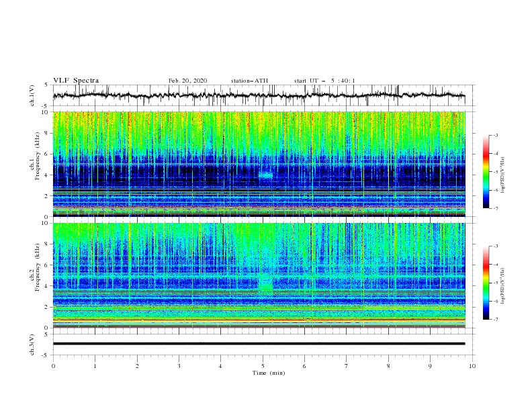The image size is (532, 411).
Task: Click the '0' tick on the Time axis
Action: click(x=53, y=366)
